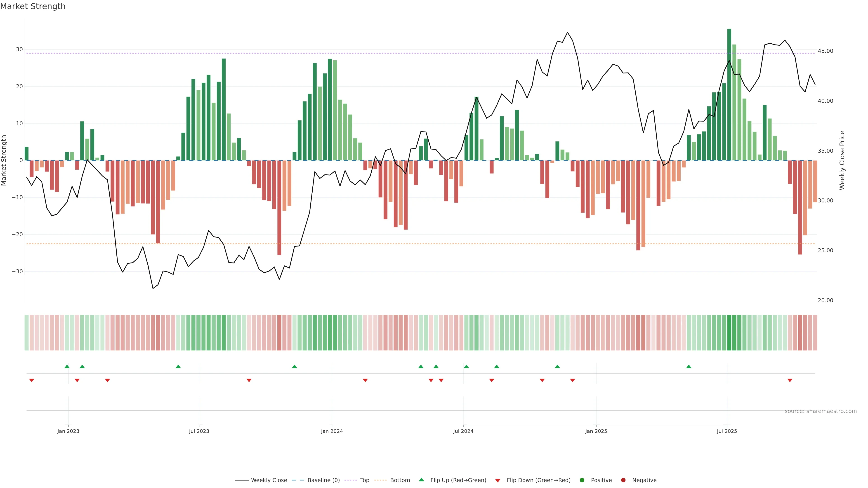Click the Jul 2025 x-axis label
Viewport: 868px width, 488px height.
click(x=727, y=431)
